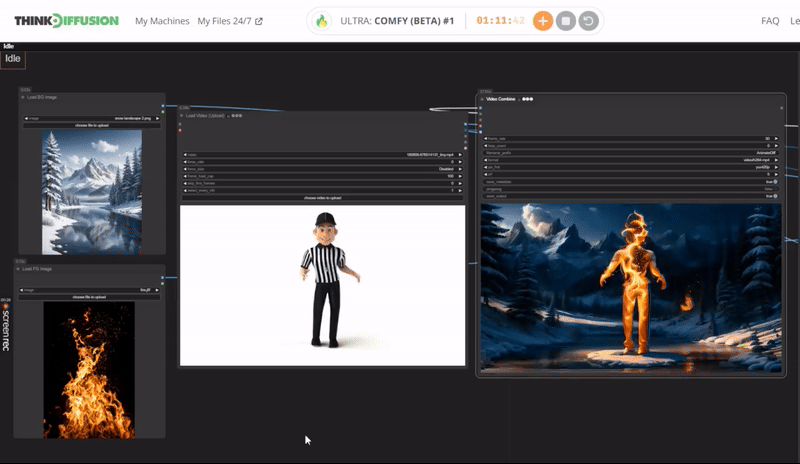Collapse the Load Video (Upload) node dot
The width and height of the screenshot is (800, 464).
182,115
